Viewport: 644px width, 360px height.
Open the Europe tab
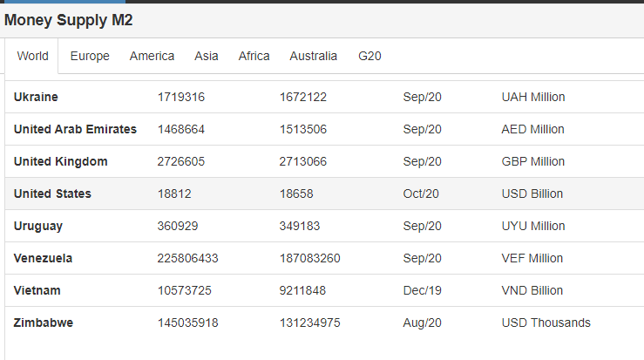point(90,56)
